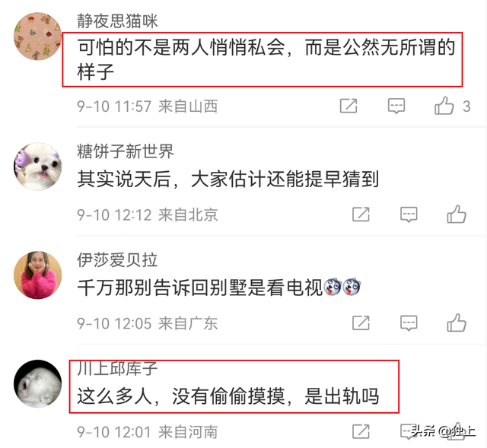This screenshot has height=448, width=487.
Task: Forward the 糖饼子新世界 comment
Action: coord(361,214)
